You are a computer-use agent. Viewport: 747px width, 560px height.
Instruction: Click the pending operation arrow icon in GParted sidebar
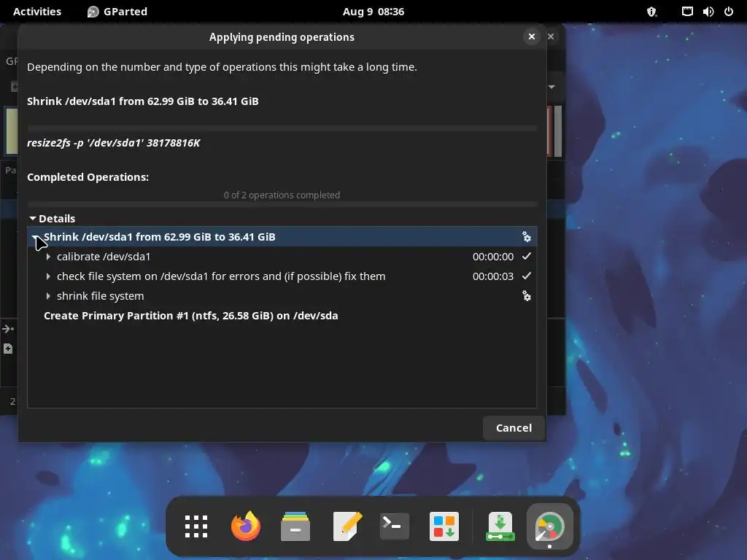[8, 329]
